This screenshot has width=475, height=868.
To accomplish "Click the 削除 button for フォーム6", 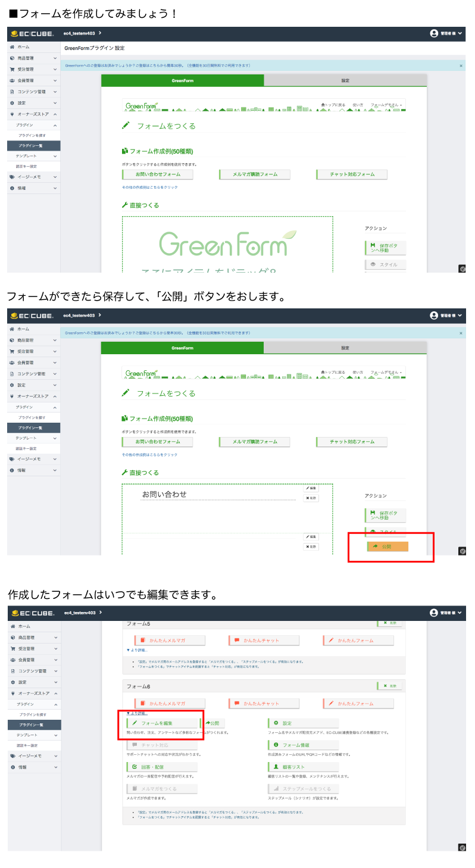I will pyautogui.click(x=390, y=686).
